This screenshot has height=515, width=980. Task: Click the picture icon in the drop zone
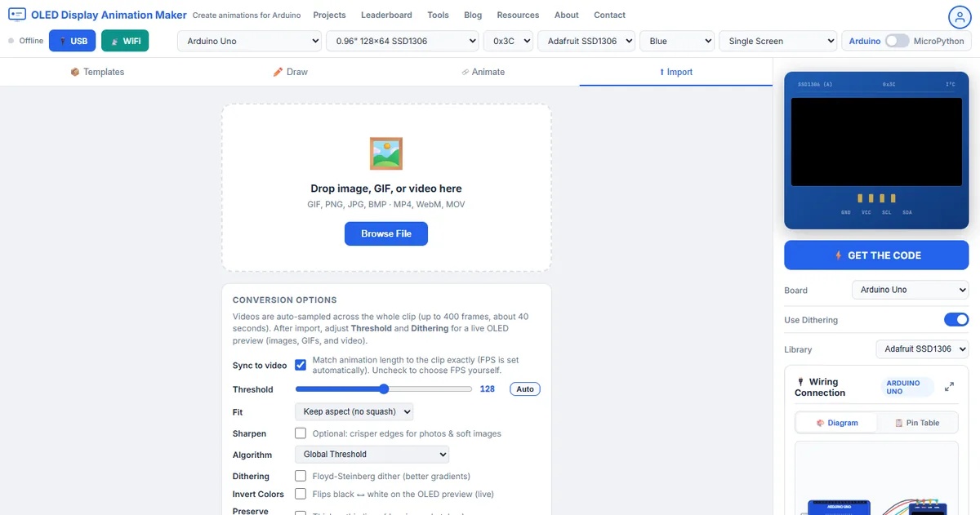click(x=386, y=153)
